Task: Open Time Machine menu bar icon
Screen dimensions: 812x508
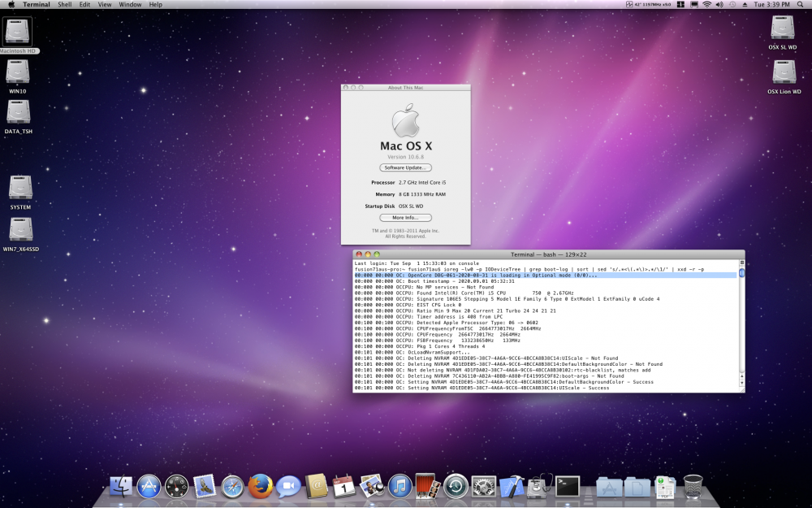Action: coord(732,5)
